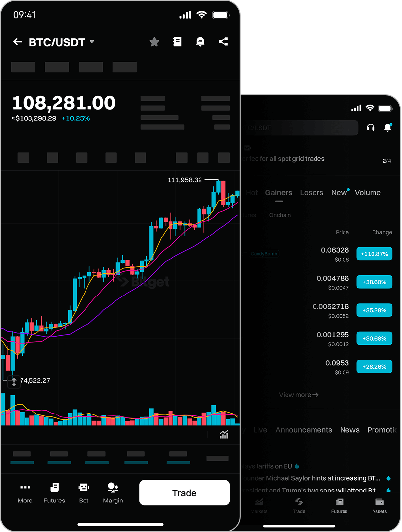Viewport: 402px width, 532px height.
Task: Tap the fullscreen chart icon below the candlesticks
Action: point(224,434)
